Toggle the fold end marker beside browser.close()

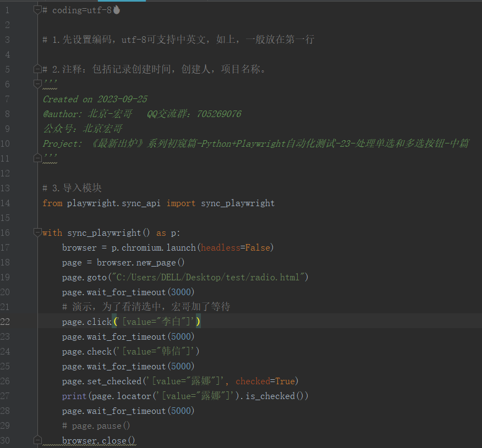click(x=37, y=440)
